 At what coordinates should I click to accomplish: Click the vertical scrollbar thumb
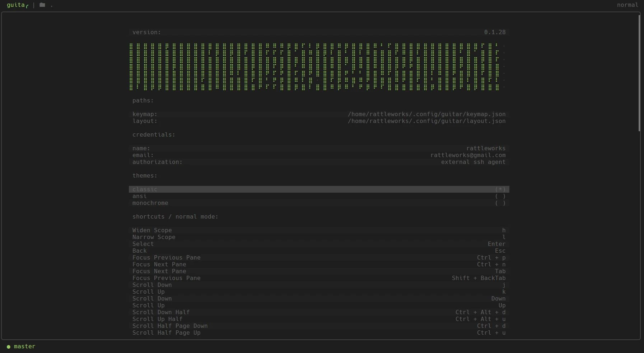pos(639,73)
